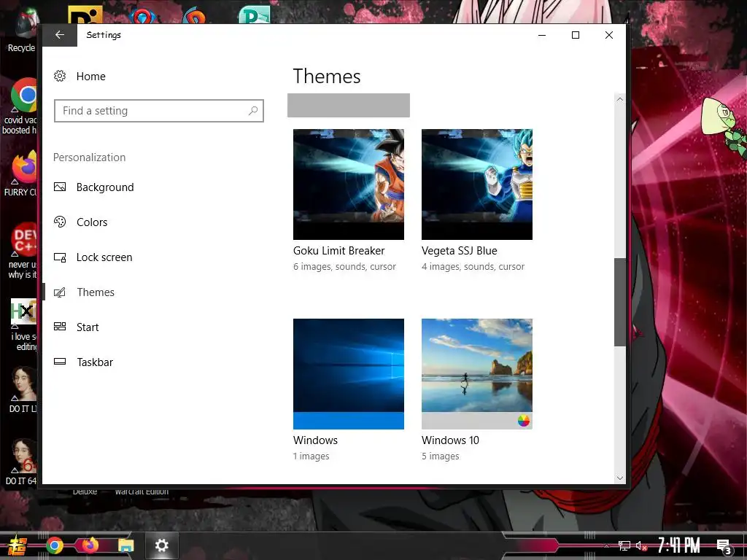The image size is (747, 560).
Task: Apply the Vegeta SSJ Blue theme
Action: pos(477,184)
